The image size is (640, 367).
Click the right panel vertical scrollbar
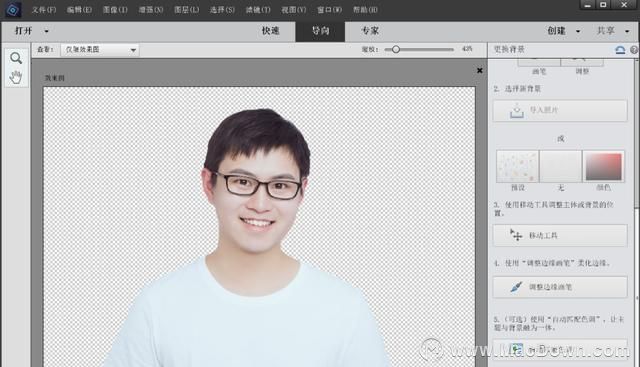click(637, 212)
